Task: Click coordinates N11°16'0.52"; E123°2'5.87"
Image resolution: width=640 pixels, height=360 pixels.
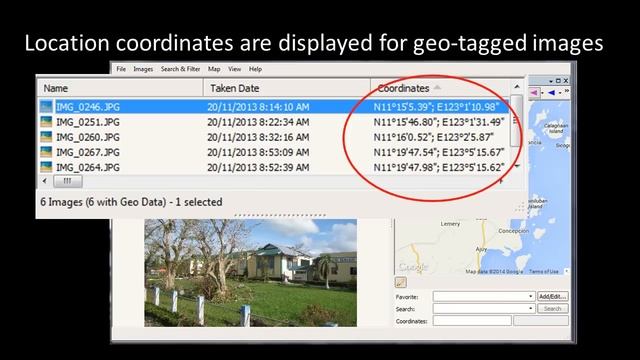Action: (433, 137)
